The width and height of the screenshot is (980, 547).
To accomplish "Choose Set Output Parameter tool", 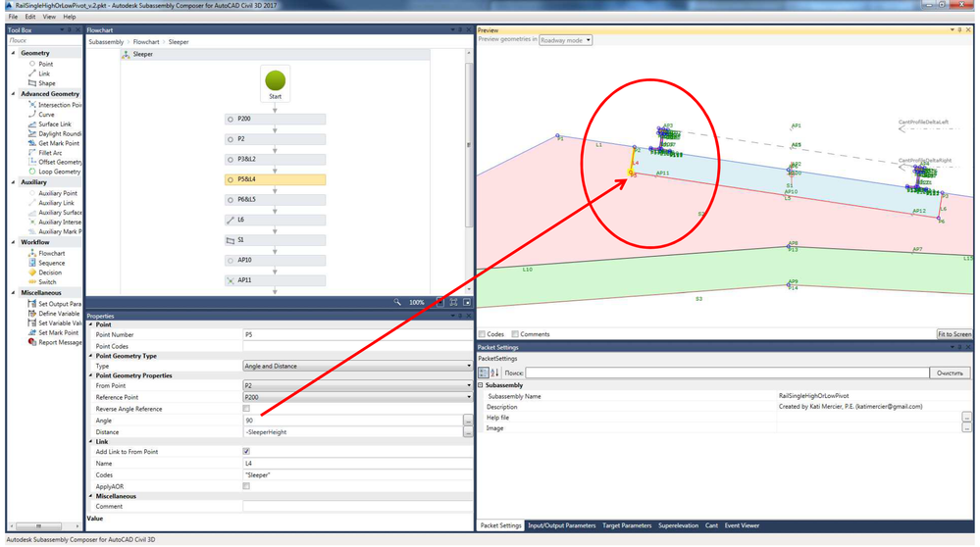I will [54, 304].
